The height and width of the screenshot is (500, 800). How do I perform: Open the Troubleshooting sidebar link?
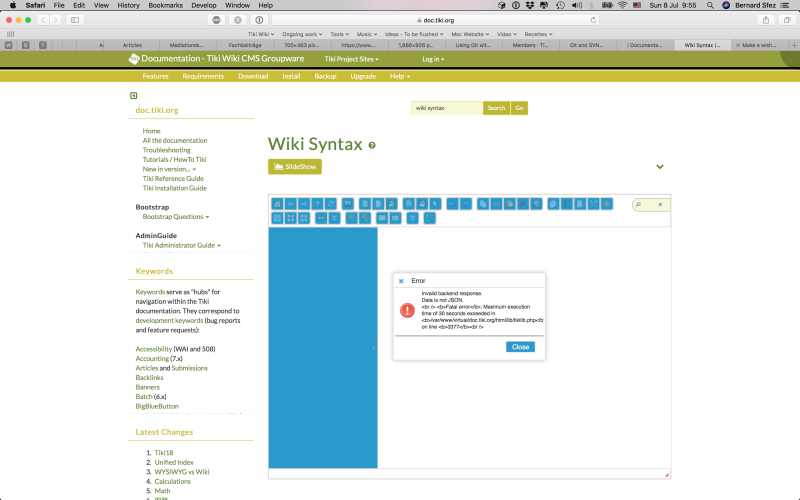point(166,150)
